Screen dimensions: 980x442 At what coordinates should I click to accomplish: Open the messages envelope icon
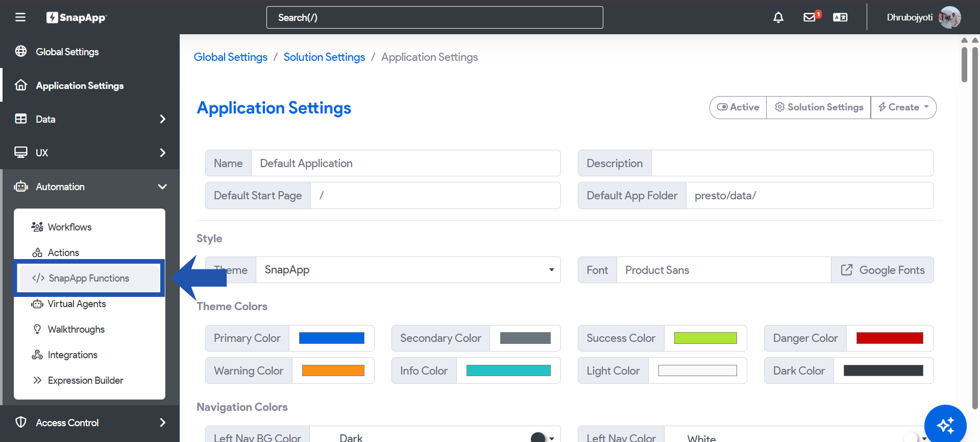[810, 17]
